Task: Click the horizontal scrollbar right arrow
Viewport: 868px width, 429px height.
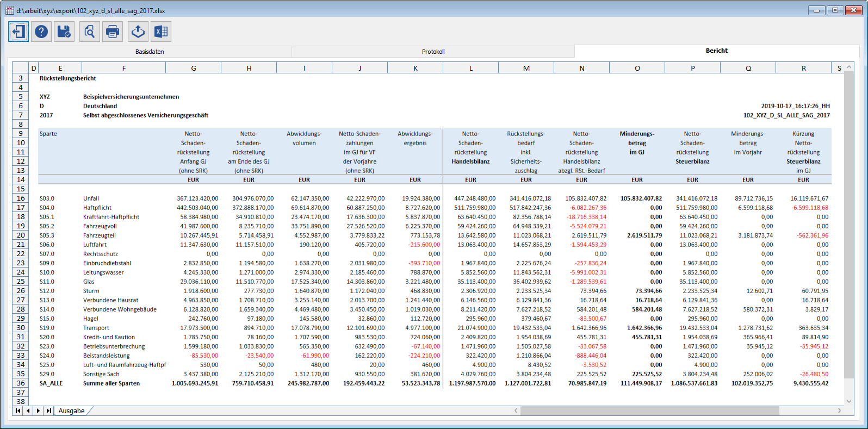Action: click(839, 411)
